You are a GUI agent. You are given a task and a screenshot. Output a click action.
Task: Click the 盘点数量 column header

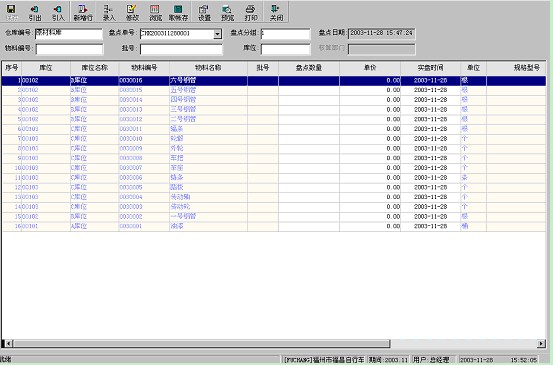coord(309,68)
